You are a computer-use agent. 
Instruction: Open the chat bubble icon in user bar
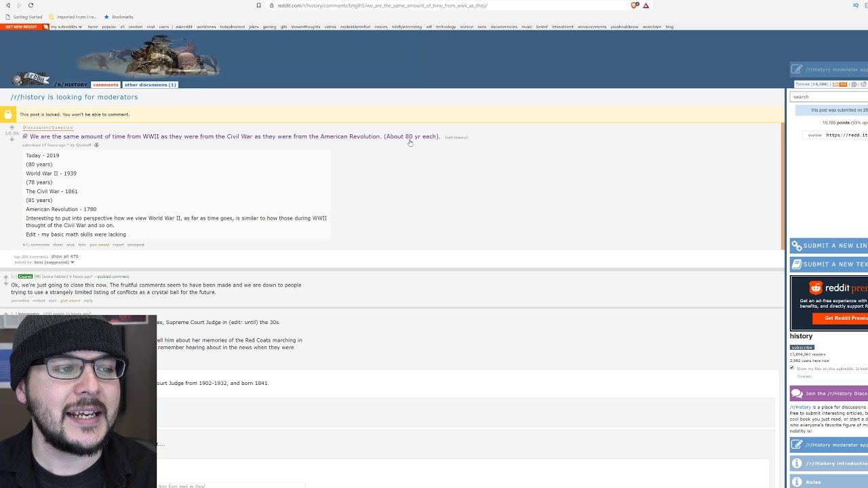coord(854,84)
